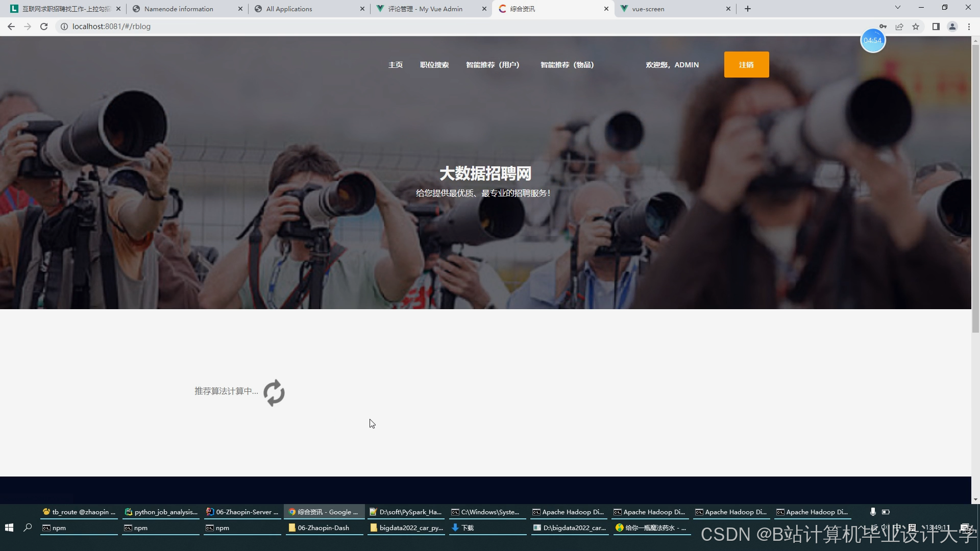Go to 智能推荐（用户） page
980x551 pixels.
(493, 65)
